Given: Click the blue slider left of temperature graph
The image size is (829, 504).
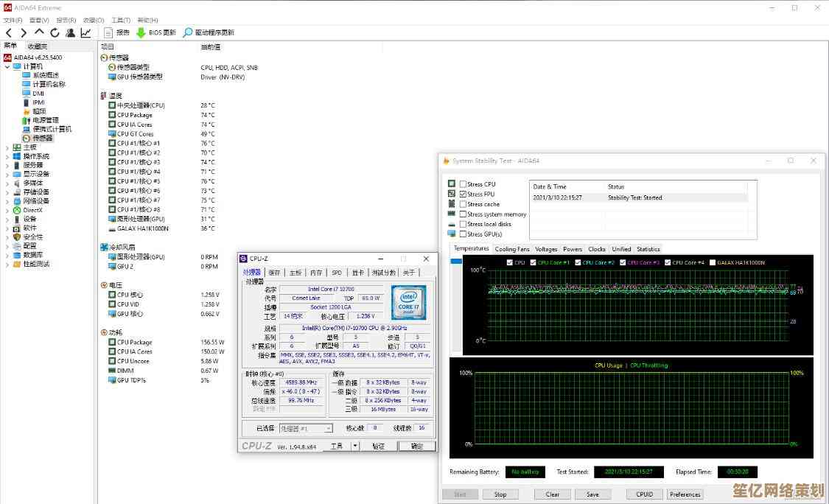Looking at the screenshot, I should (456, 262).
